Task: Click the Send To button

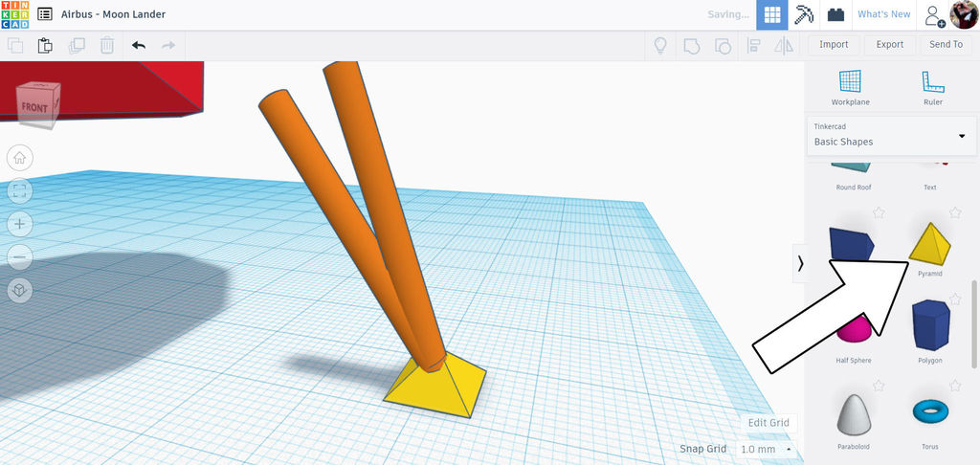Action: 946,44
